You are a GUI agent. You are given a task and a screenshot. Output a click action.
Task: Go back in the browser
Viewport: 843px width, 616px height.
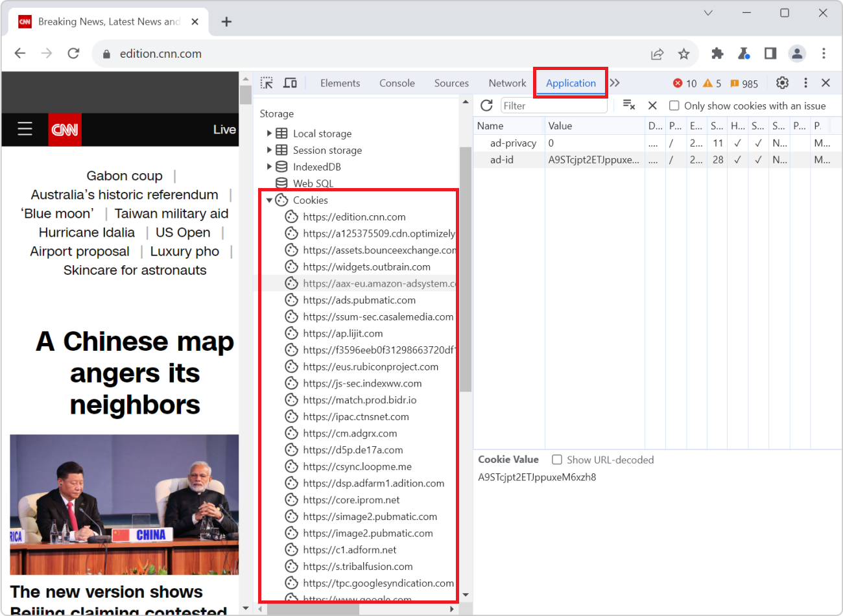click(20, 53)
